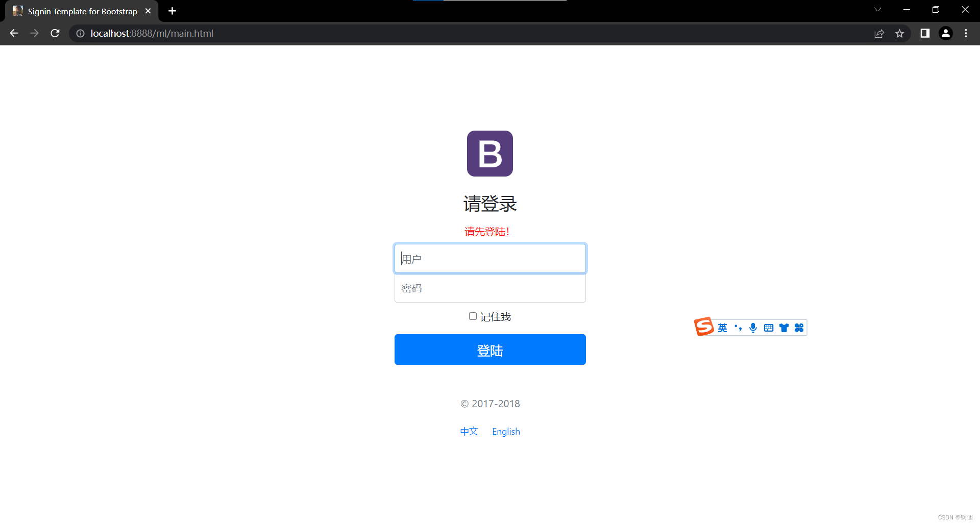Open the Sogou soft keyboard icon
Viewport: 980px width, 525px height.
(769, 328)
